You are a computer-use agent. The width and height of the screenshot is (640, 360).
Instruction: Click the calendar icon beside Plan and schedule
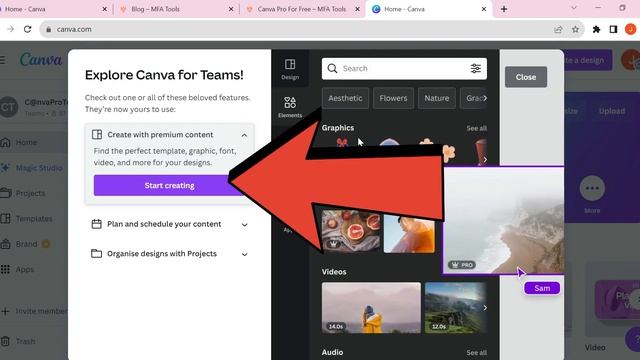pyautogui.click(x=96, y=224)
